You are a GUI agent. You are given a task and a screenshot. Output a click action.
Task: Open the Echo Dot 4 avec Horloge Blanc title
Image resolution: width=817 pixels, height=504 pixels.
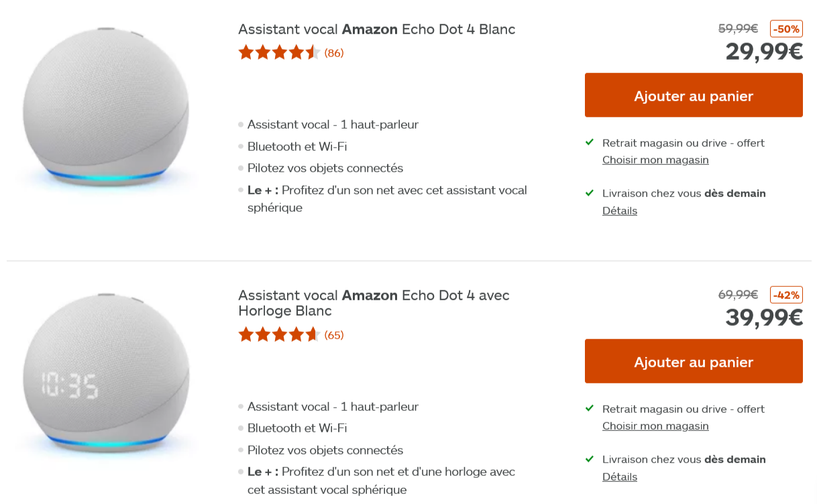[x=374, y=302]
